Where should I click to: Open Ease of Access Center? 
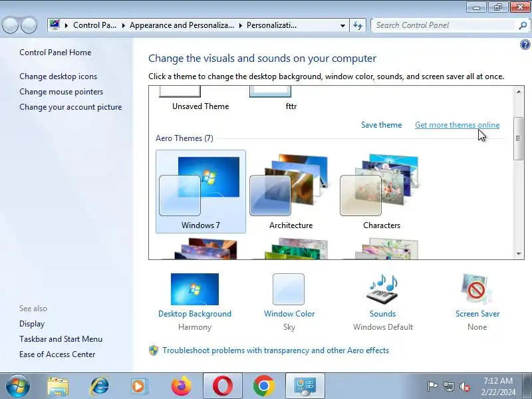coord(57,354)
